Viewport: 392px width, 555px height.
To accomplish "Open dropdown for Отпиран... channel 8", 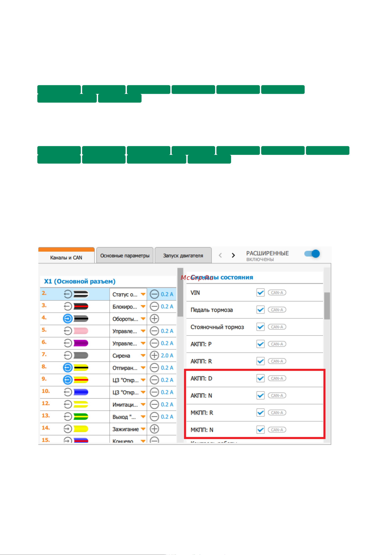I will pyautogui.click(x=143, y=368).
